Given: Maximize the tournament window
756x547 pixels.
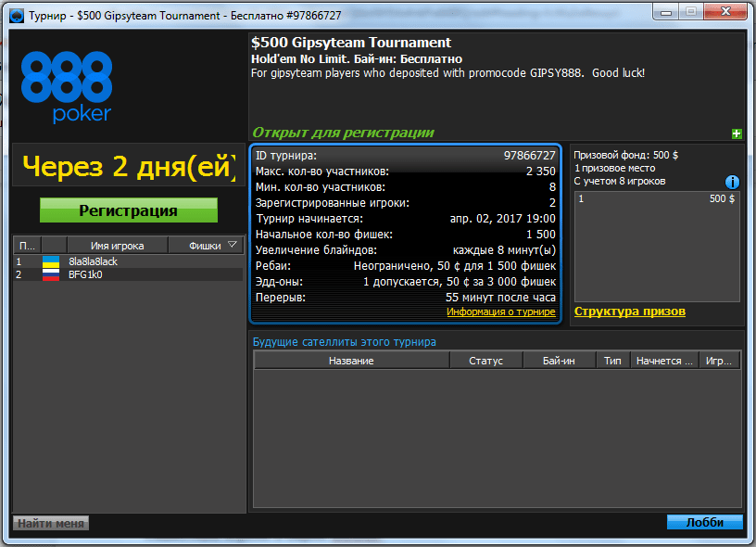Looking at the screenshot, I should [x=691, y=11].
